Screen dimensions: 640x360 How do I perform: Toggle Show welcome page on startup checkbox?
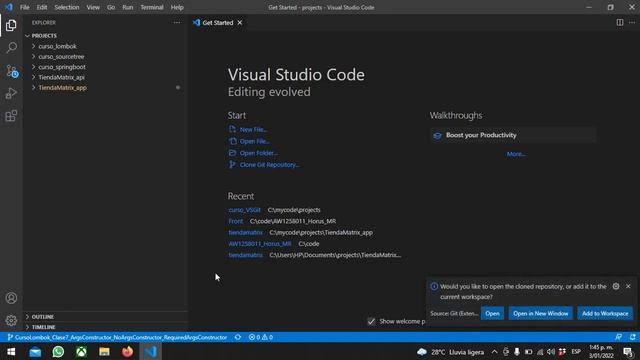(x=371, y=321)
